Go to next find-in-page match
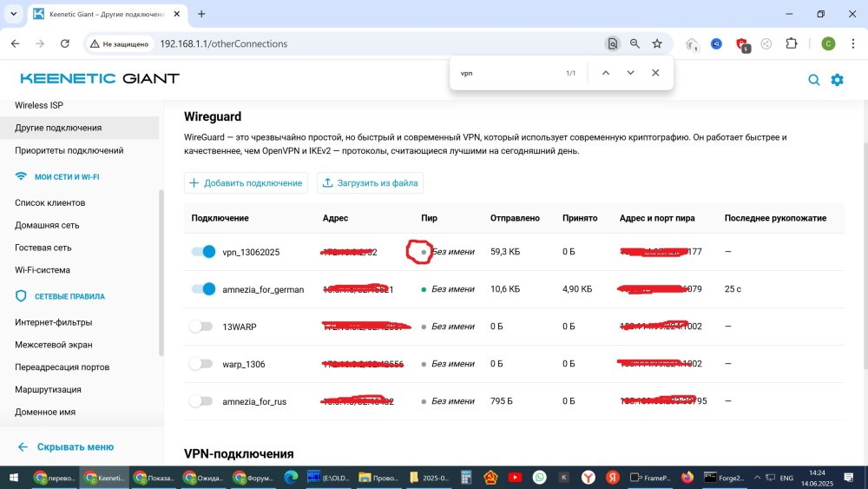This screenshot has width=868, height=489. [630, 73]
